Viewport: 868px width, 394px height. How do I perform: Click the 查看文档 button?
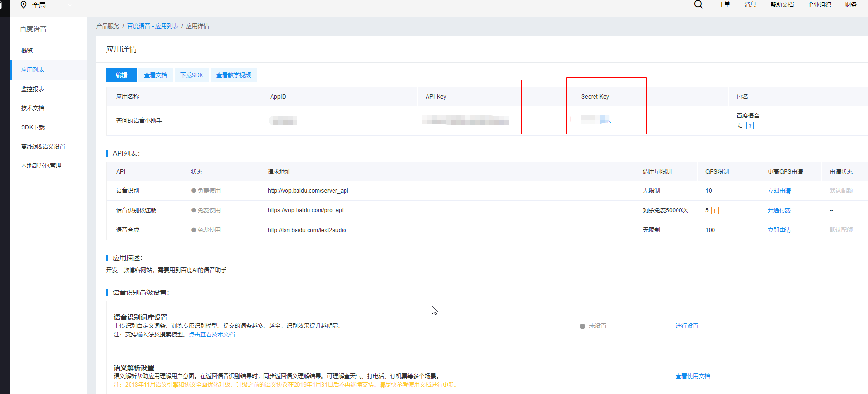coord(155,75)
